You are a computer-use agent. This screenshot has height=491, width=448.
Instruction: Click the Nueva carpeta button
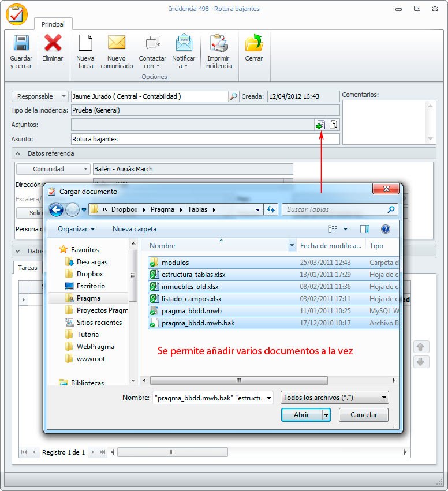click(x=135, y=229)
